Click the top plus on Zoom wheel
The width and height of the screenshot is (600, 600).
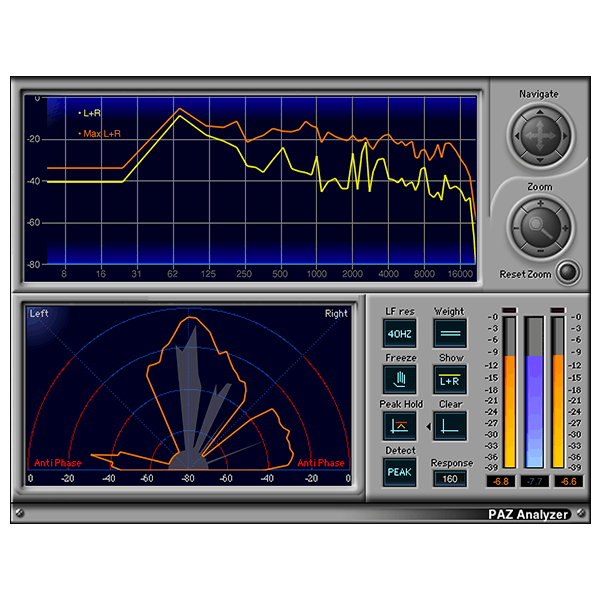coord(539,203)
